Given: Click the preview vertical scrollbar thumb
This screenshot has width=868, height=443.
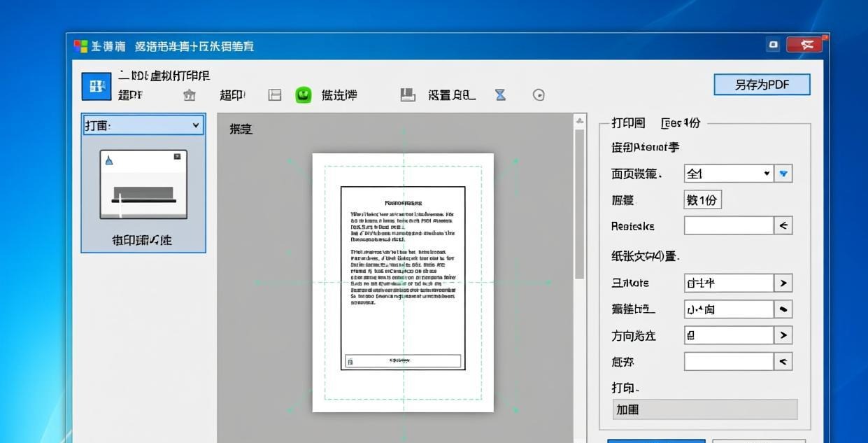Looking at the screenshot, I should pyautogui.click(x=579, y=204).
